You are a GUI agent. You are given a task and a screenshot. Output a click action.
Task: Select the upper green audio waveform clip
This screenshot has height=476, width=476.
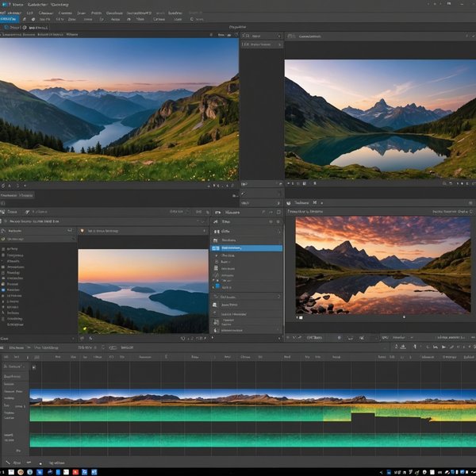[x=252, y=413]
